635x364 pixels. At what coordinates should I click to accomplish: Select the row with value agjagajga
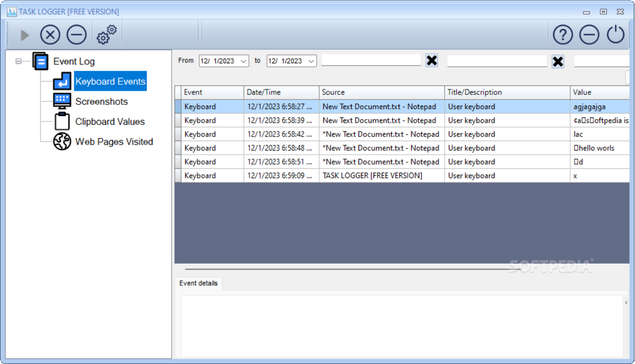point(402,106)
